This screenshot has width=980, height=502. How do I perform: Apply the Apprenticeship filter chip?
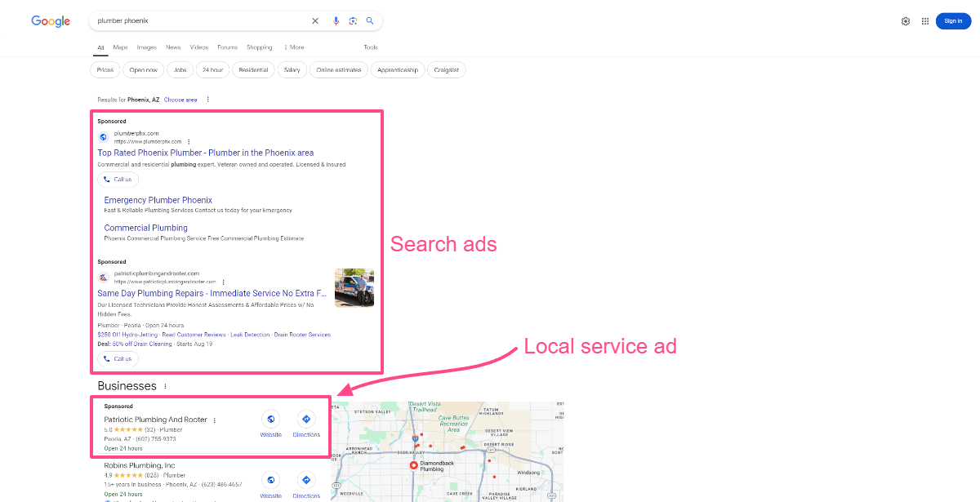point(398,70)
